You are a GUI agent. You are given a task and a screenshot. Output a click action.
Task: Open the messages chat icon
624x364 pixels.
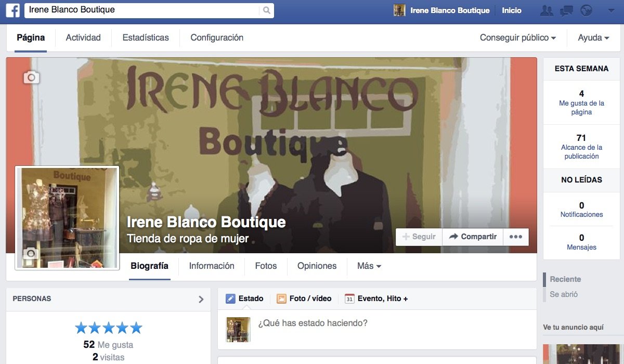tap(566, 10)
